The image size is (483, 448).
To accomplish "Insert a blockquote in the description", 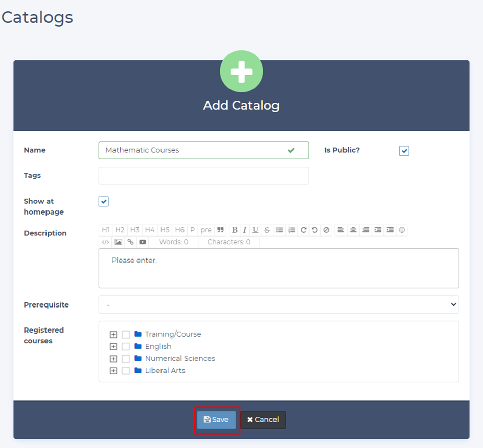I will pyautogui.click(x=221, y=230).
